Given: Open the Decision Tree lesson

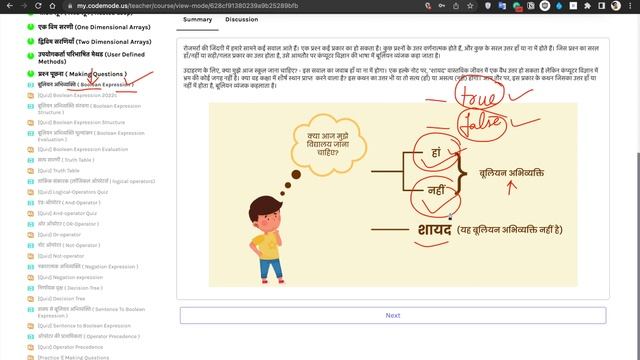Looking at the screenshot, I should point(70,288).
